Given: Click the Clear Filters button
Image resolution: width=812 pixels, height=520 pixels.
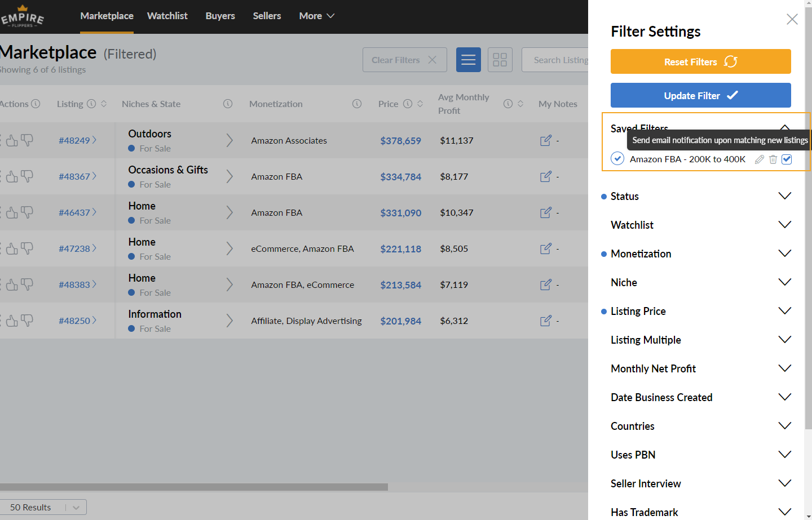Looking at the screenshot, I should [x=405, y=60].
